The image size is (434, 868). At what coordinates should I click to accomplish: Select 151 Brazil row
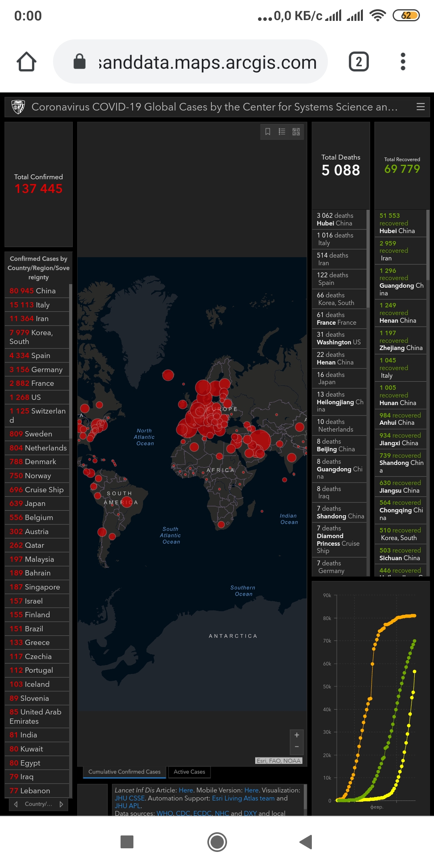click(37, 629)
